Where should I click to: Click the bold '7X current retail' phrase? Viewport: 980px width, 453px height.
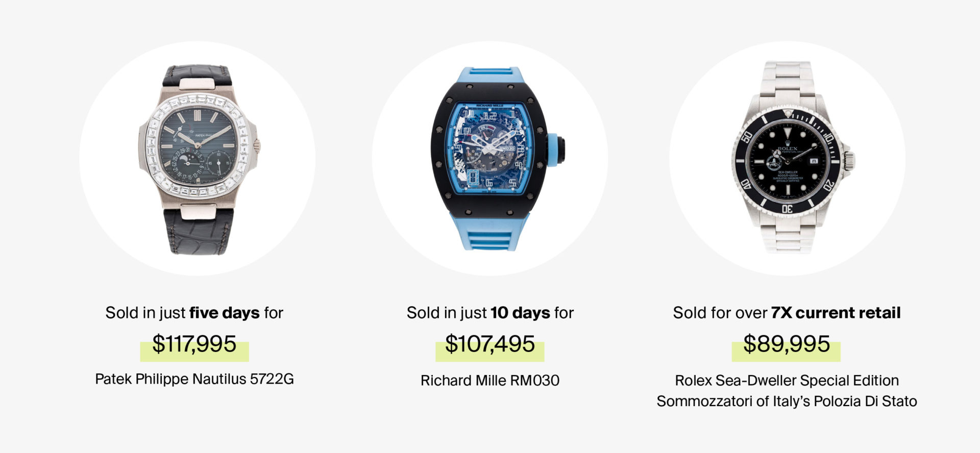click(836, 313)
